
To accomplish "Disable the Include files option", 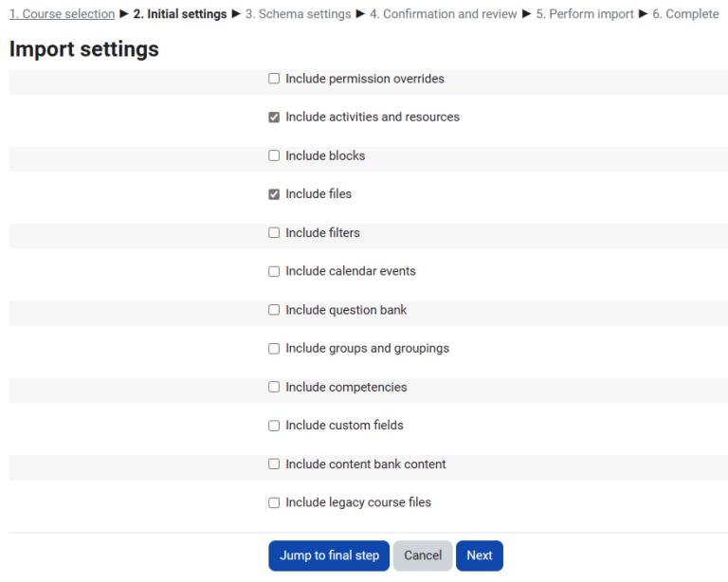I will [274, 194].
